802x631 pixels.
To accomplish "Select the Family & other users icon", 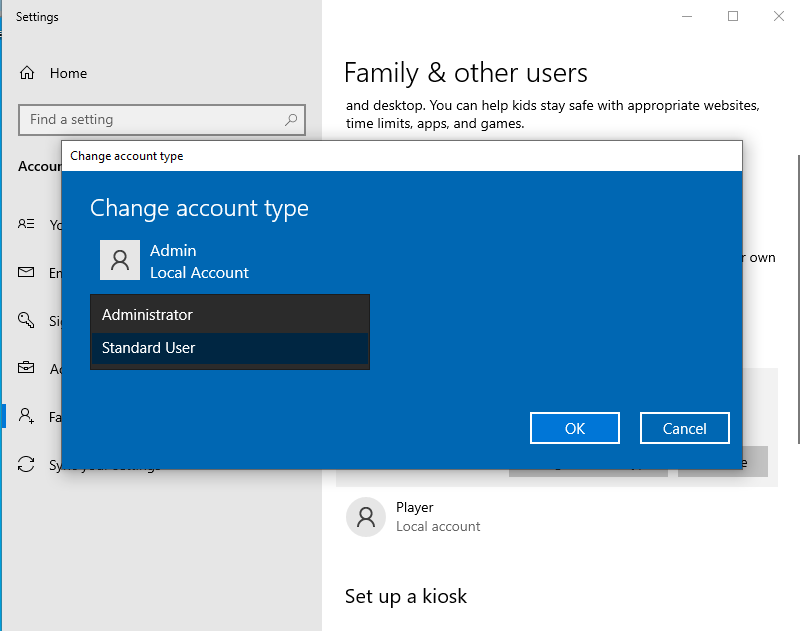I will pos(27,417).
